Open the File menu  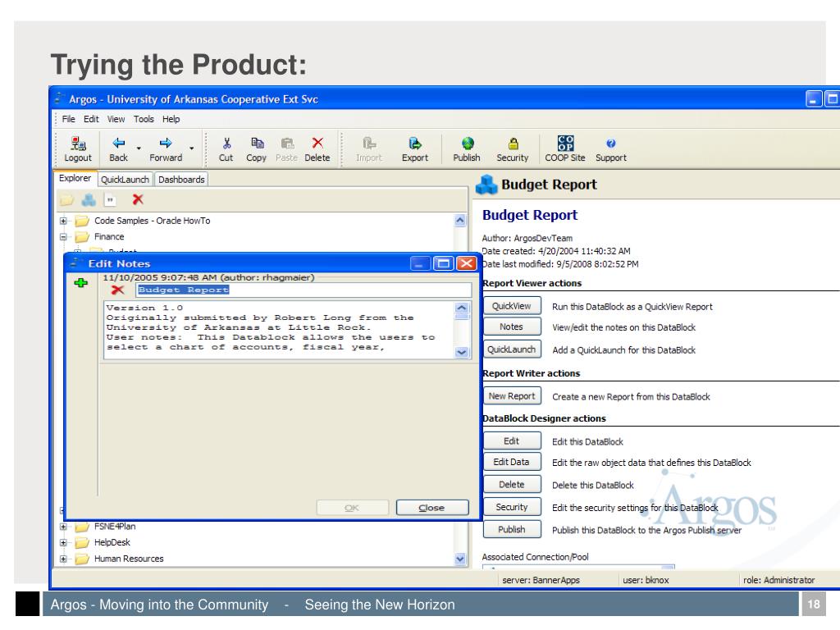(x=69, y=119)
